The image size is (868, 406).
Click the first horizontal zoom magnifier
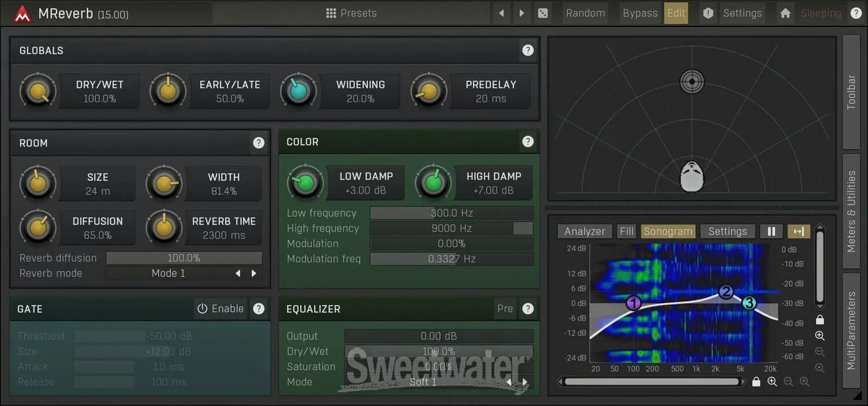pos(772,382)
